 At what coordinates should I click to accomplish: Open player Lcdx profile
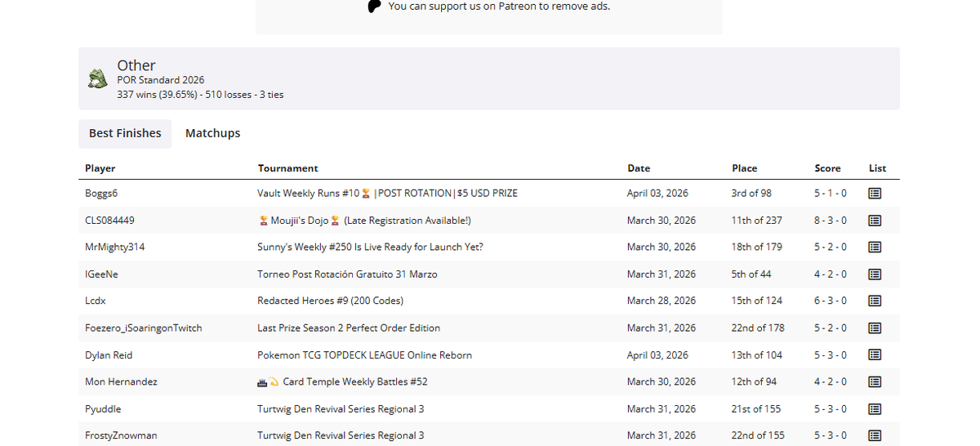tap(96, 301)
